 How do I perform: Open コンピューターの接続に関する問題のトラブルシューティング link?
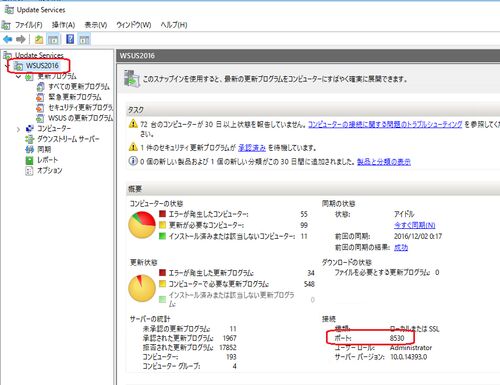(x=385, y=124)
